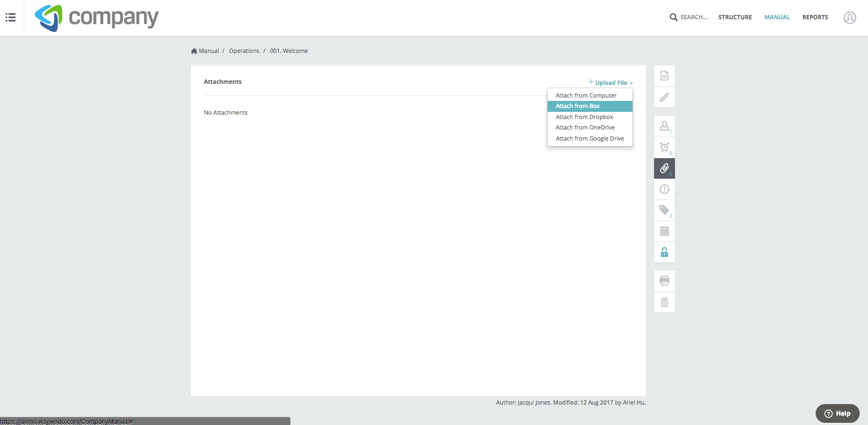
Task: Click the printer icon
Action: [x=665, y=281]
